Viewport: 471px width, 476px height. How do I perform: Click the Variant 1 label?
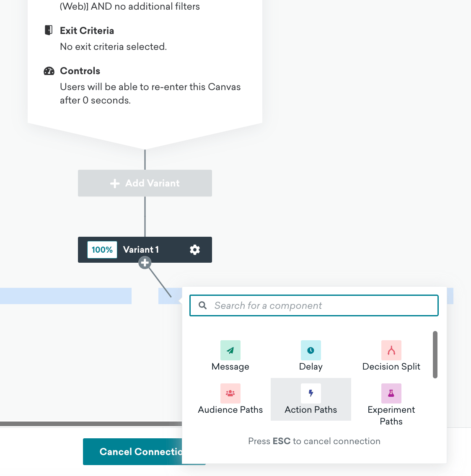click(141, 250)
